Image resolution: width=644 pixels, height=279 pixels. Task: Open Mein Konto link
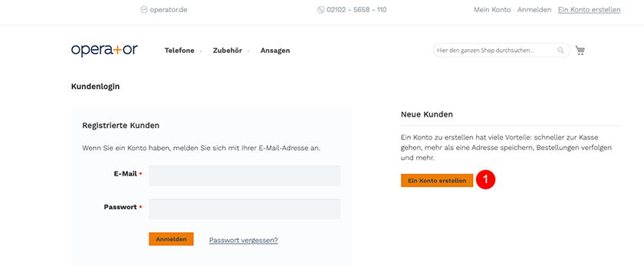(492, 9)
